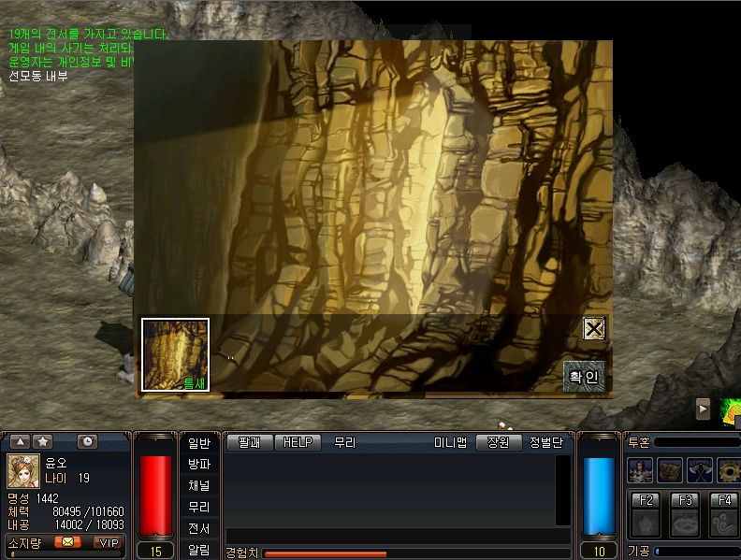Open the 미니맵 option

pos(450,442)
